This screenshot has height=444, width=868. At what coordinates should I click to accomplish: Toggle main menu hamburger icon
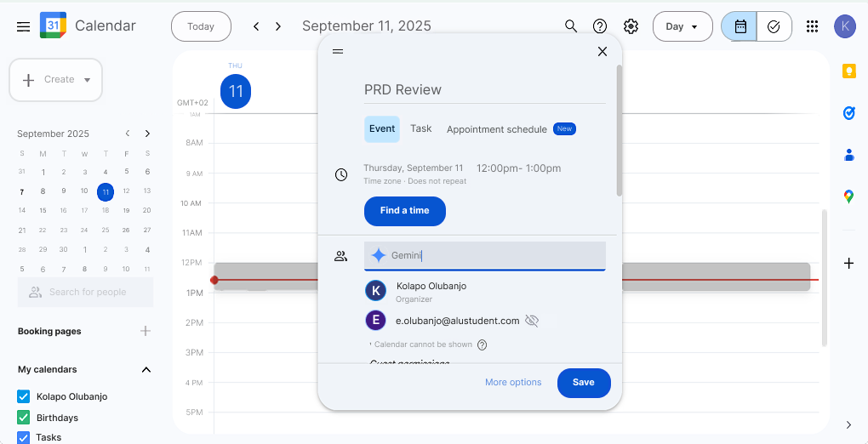[23, 26]
